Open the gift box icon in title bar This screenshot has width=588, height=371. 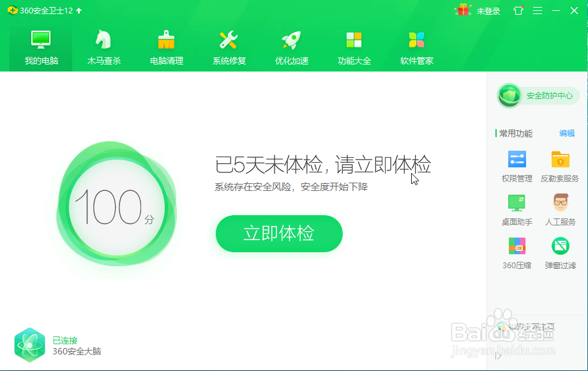point(463,10)
